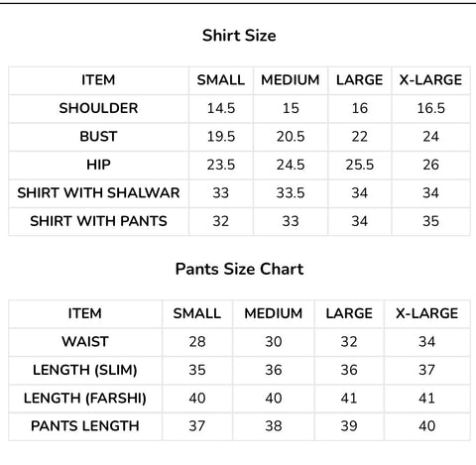Click the Pants Size Chart heading
Screen dimensions: 476x465
pos(239,269)
